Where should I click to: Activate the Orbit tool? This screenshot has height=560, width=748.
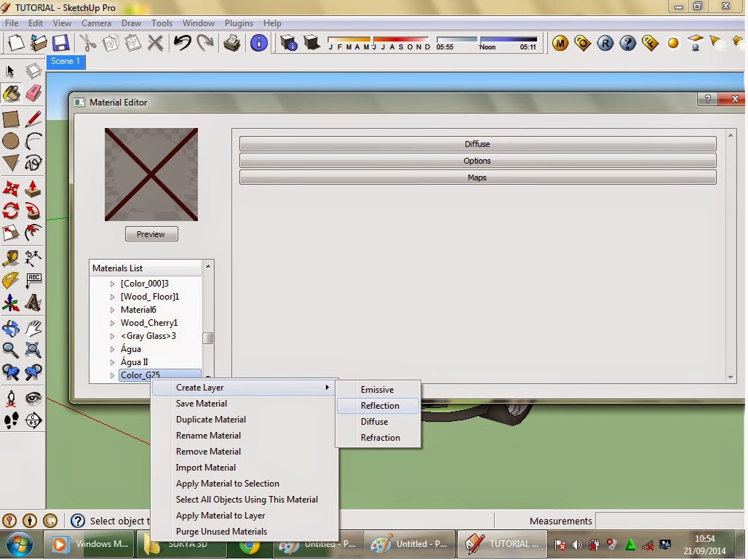click(11, 328)
